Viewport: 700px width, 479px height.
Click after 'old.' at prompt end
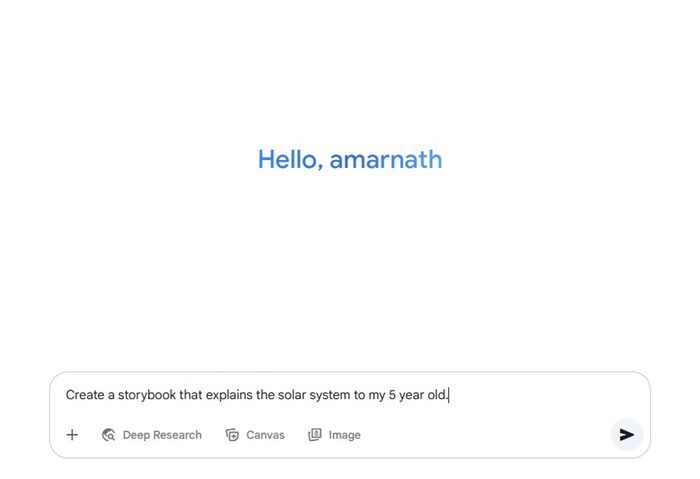[x=449, y=395]
